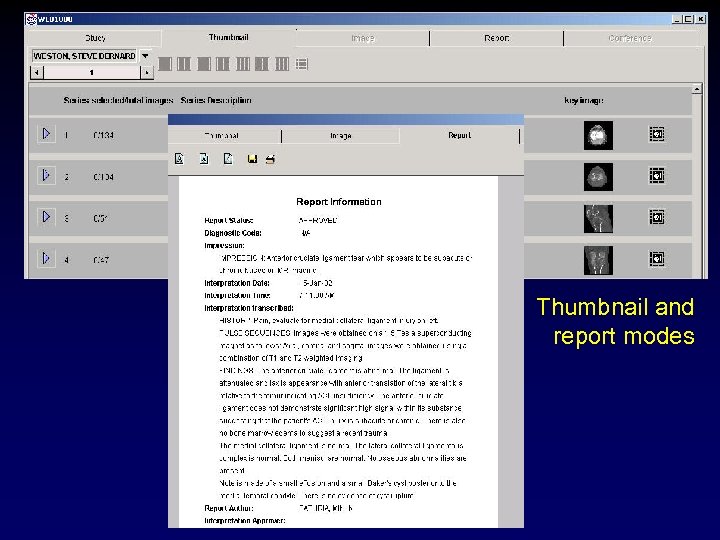Click the key image icon button for series 1
Viewport: 720px width, 540px height.
pyautogui.click(x=657, y=134)
